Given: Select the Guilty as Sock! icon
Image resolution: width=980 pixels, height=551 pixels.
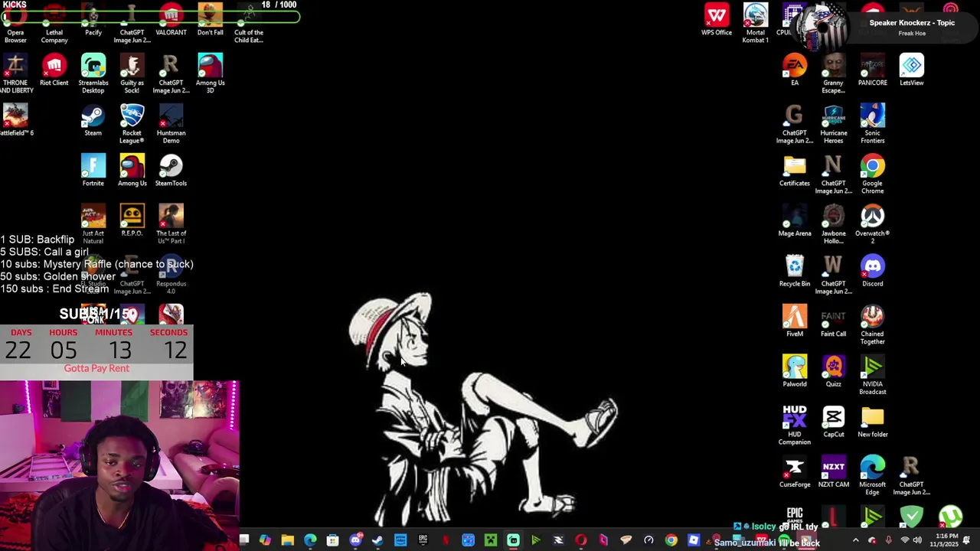Looking at the screenshot, I should tap(132, 73).
